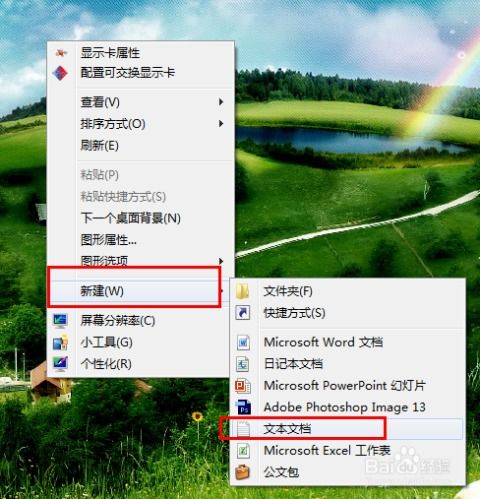
Task: Click the Photoshop PS file icon
Action: (243, 407)
